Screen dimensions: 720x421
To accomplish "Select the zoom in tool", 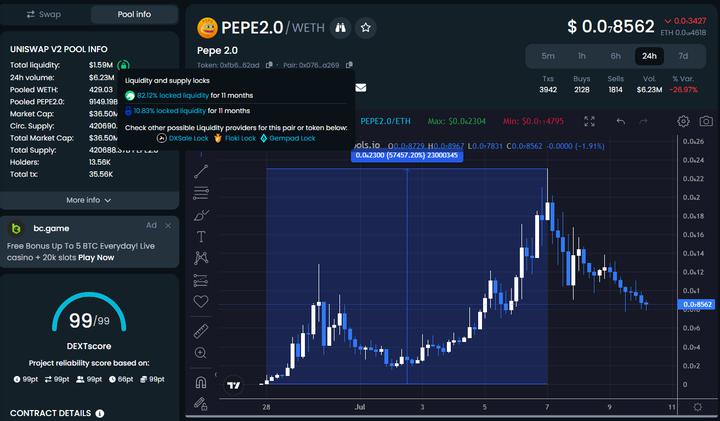I will [x=201, y=353].
